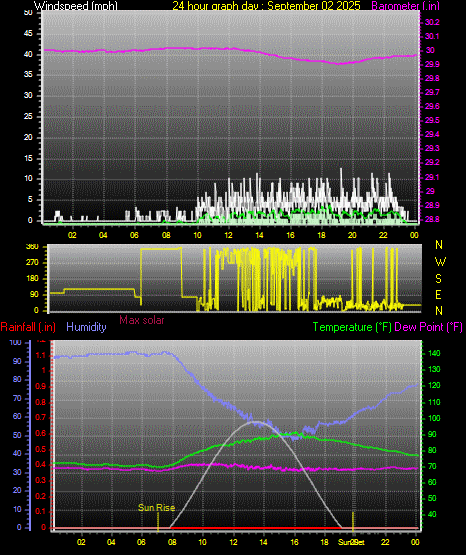This screenshot has height=555, width=466.
Task: Click 110 on the temperature axis
Action: pos(434,402)
